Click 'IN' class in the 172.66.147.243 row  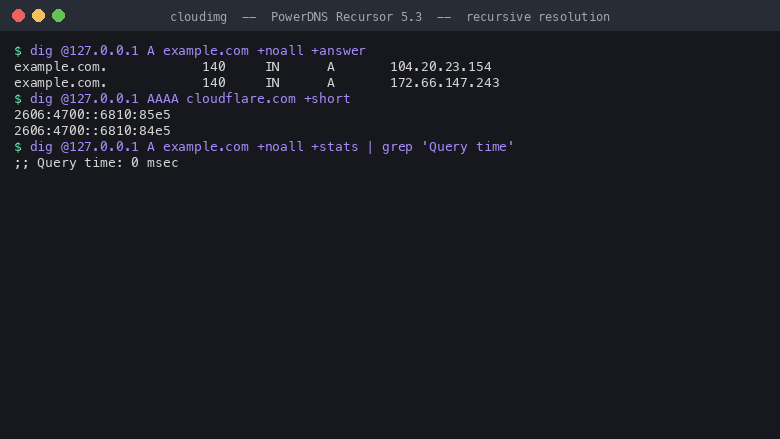pyautogui.click(x=272, y=83)
